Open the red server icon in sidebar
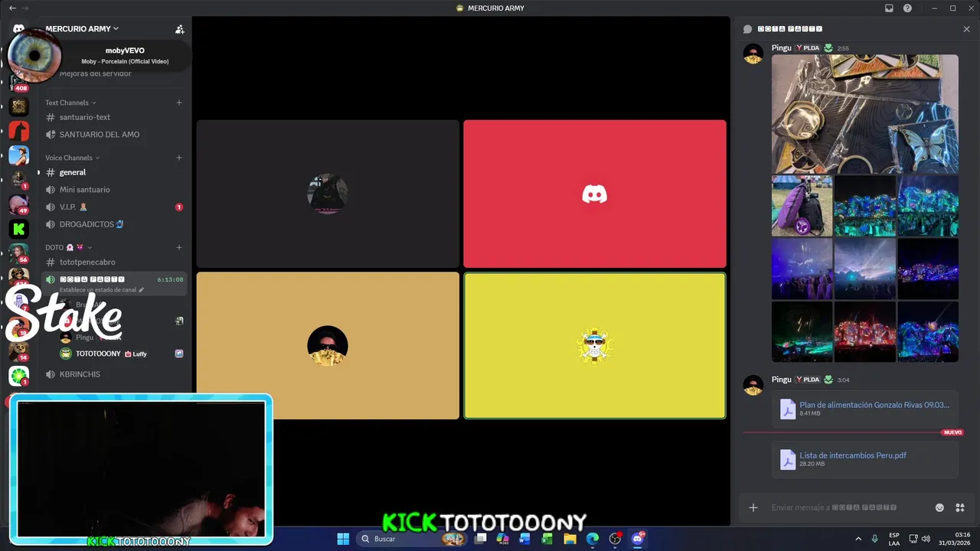980x551 pixels. coord(19,131)
